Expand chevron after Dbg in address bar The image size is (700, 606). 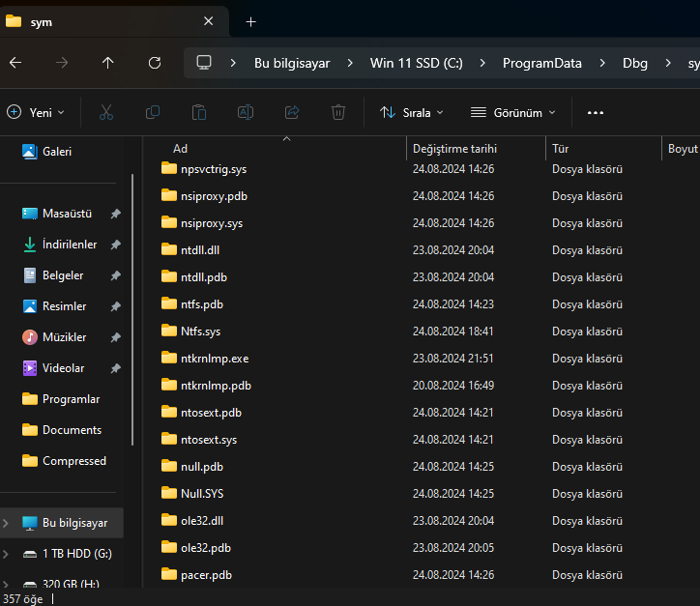point(668,63)
